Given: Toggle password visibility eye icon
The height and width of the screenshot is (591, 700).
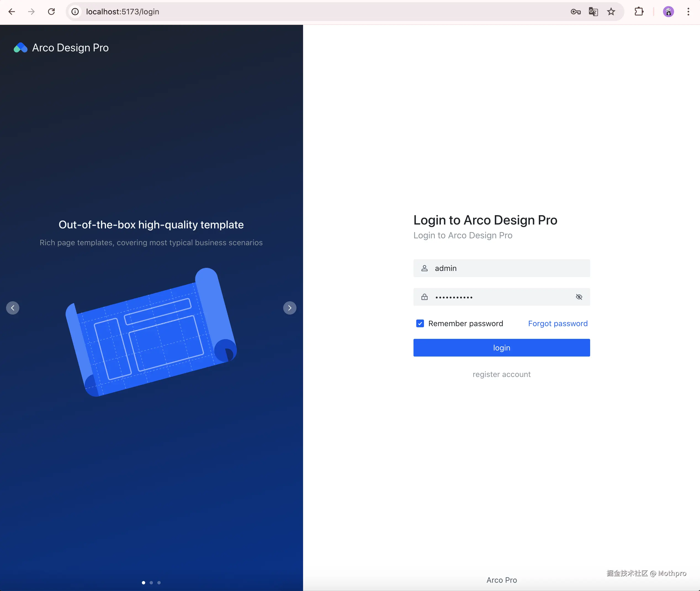Looking at the screenshot, I should 579,297.
